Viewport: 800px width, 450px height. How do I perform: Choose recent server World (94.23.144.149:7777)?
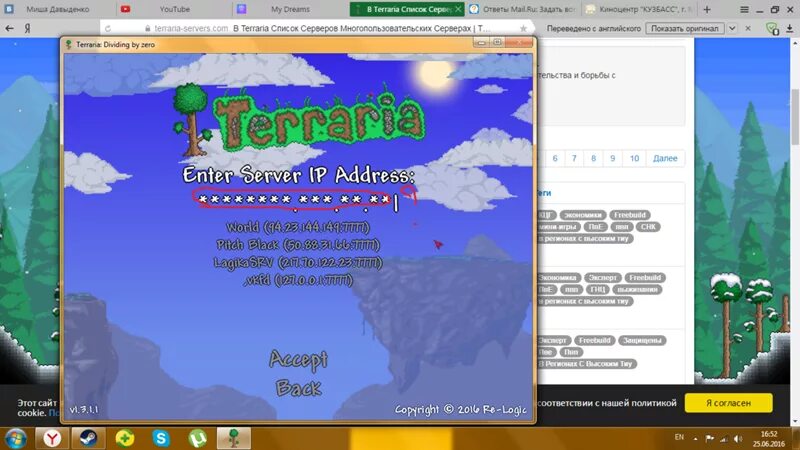coord(298,227)
